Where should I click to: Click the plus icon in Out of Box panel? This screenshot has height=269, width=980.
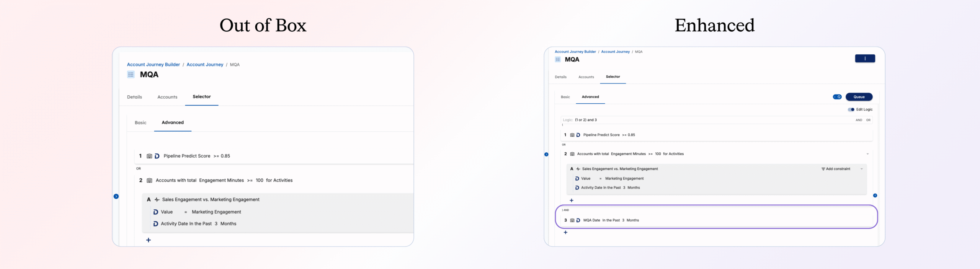(x=149, y=240)
